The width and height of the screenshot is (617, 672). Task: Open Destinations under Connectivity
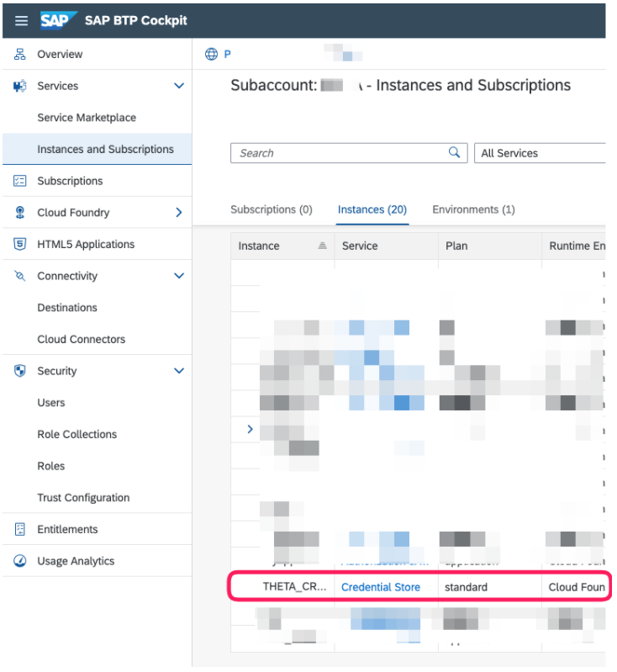97,307
